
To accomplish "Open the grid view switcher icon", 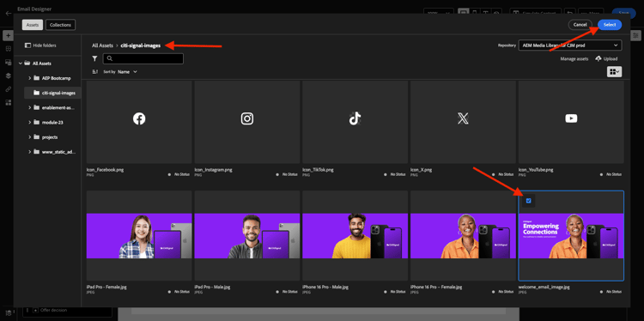I will point(615,71).
